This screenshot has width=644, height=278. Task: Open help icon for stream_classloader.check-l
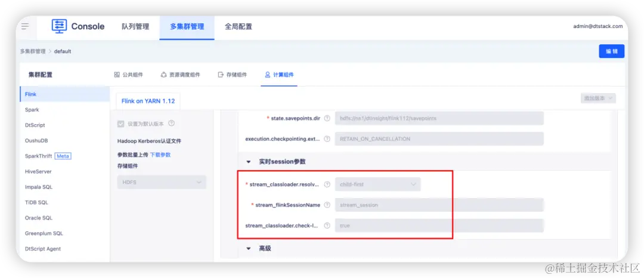[327, 226]
